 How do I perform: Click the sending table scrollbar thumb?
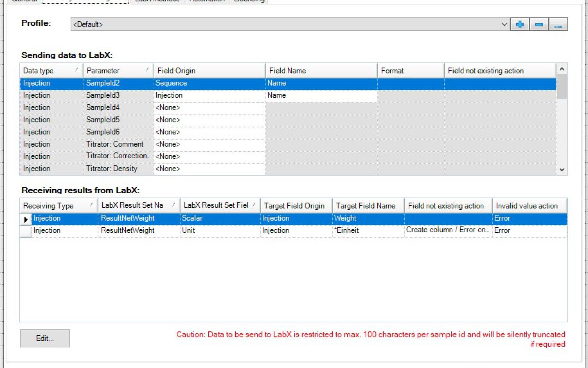pyautogui.click(x=562, y=86)
